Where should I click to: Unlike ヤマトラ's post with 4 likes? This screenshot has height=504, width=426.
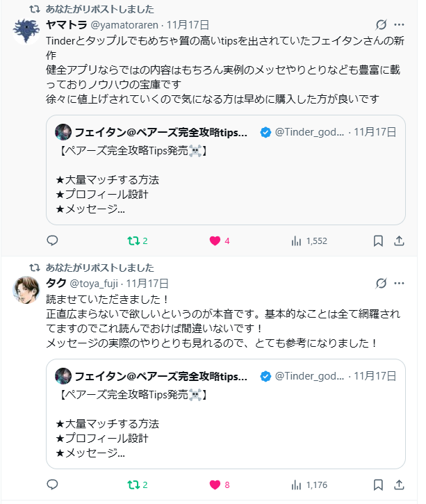(x=215, y=241)
